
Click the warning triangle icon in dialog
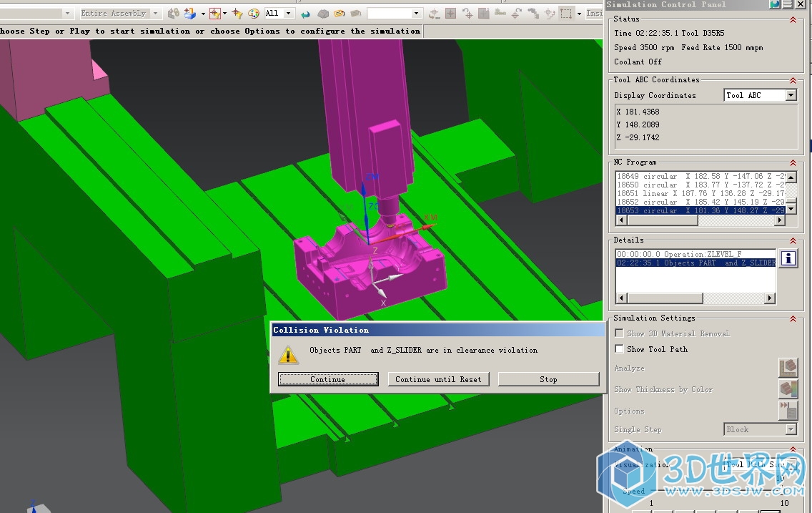pyautogui.click(x=288, y=354)
